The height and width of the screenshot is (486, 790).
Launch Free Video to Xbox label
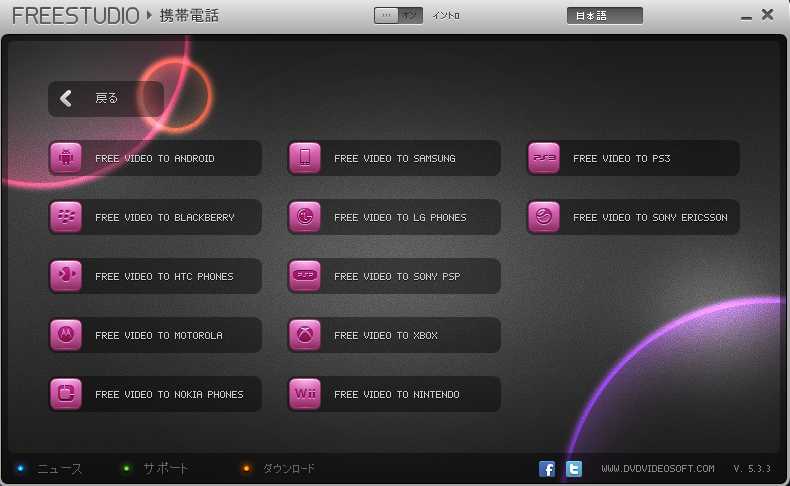coord(386,335)
